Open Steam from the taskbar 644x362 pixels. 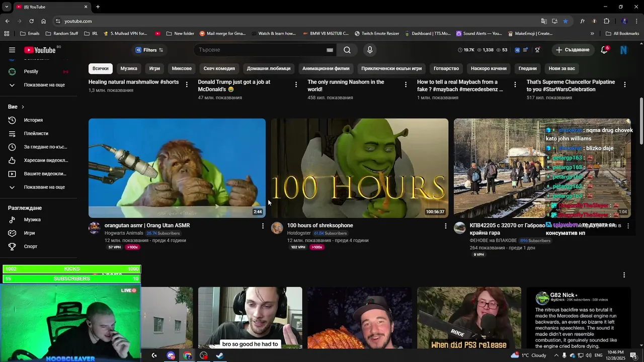click(x=220, y=355)
